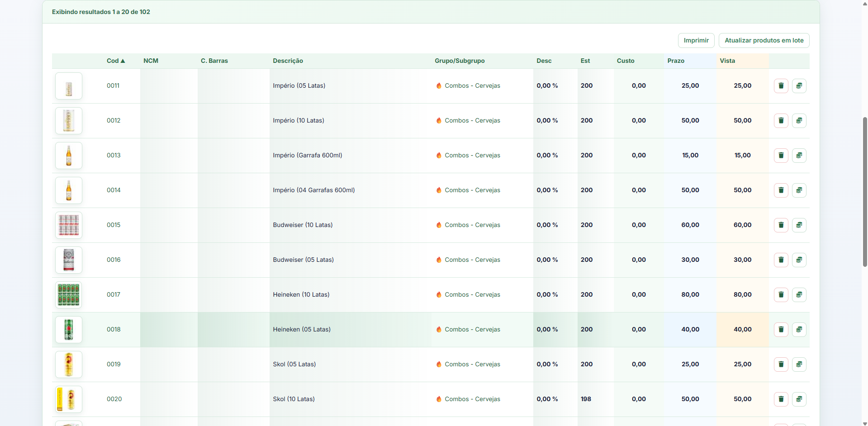Open thumbnail of Skol (05 Latas)
868x426 pixels.
click(x=69, y=364)
